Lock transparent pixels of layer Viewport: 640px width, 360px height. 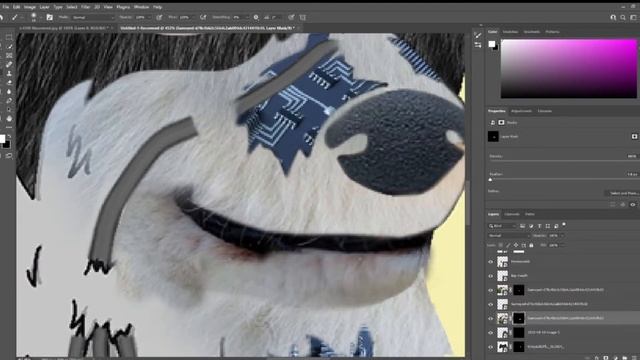coord(500,245)
